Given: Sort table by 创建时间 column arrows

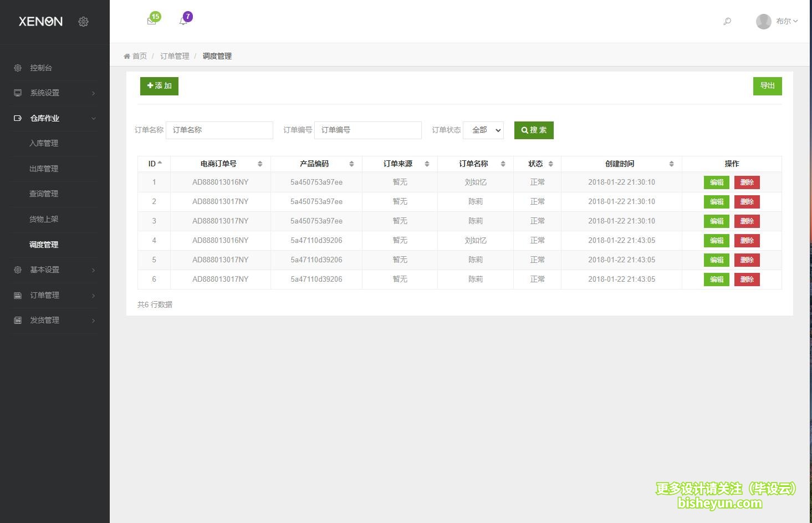Looking at the screenshot, I should pyautogui.click(x=671, y=164).
